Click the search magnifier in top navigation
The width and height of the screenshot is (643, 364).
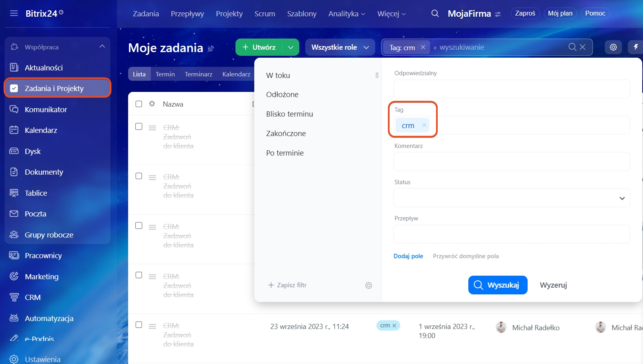coord(435,14)
